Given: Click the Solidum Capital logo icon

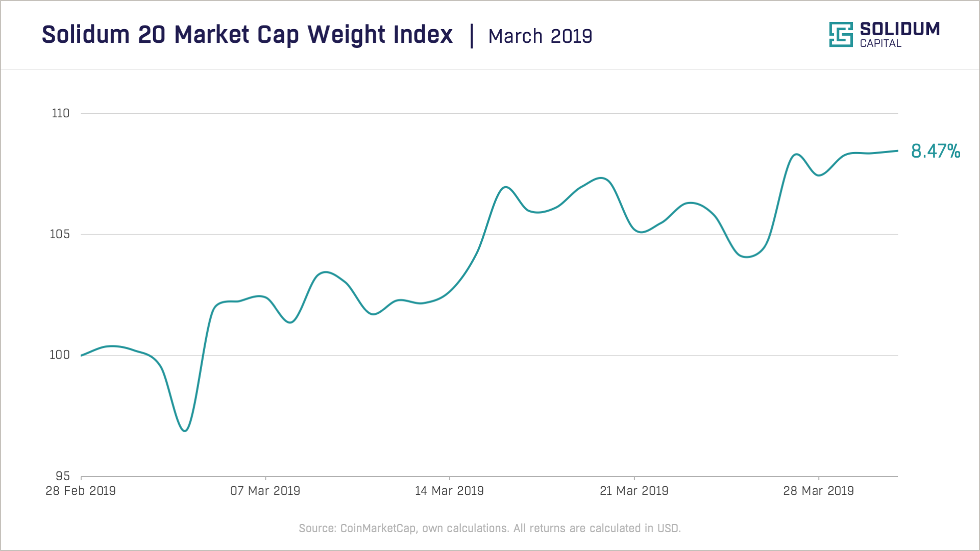Looking at the screenshot, I should pyautogui.click(x=841, y=35).
